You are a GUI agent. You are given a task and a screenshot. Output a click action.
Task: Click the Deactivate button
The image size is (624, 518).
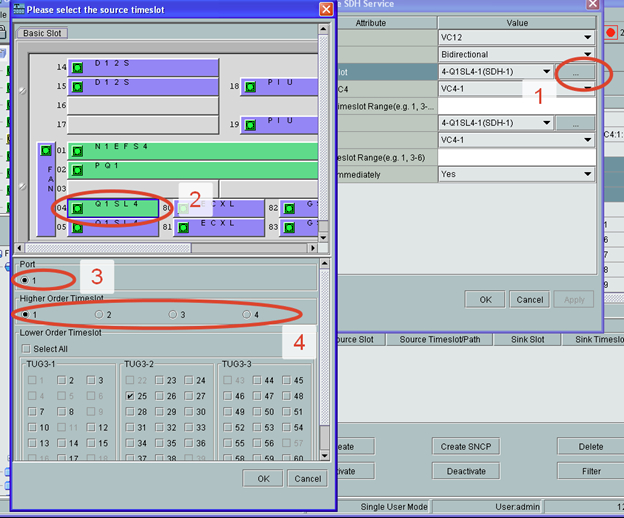click(466, 471)
